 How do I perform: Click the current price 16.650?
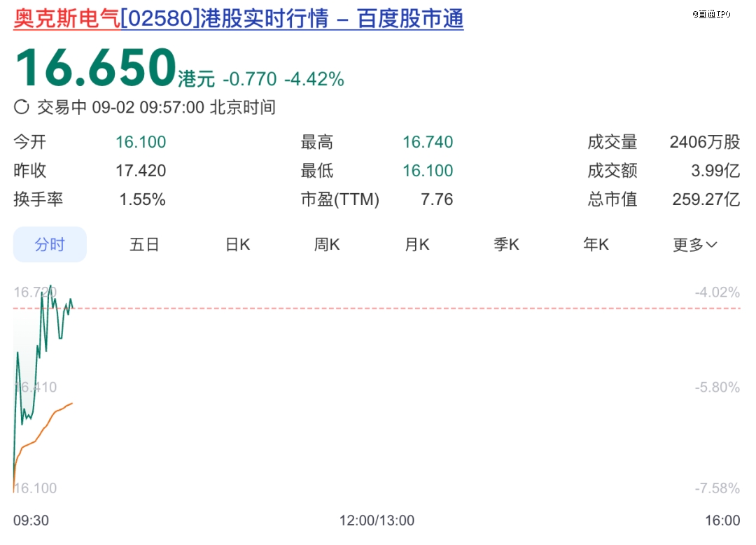(95, 67)
